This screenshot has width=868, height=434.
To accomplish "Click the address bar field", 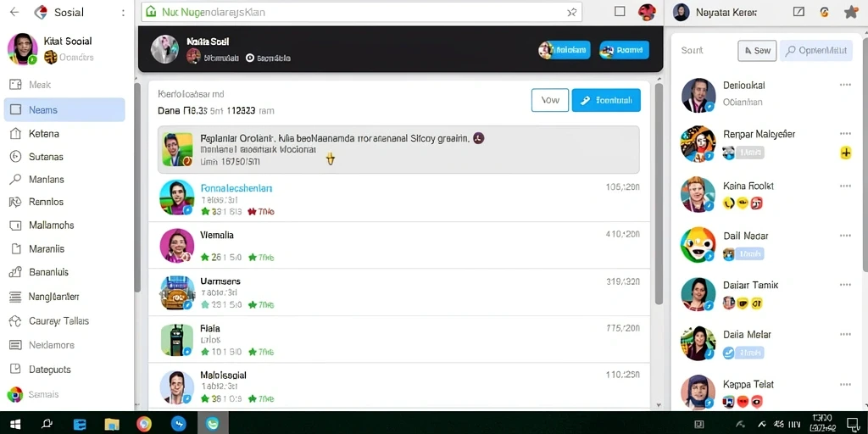I will [x=361, y=12].
